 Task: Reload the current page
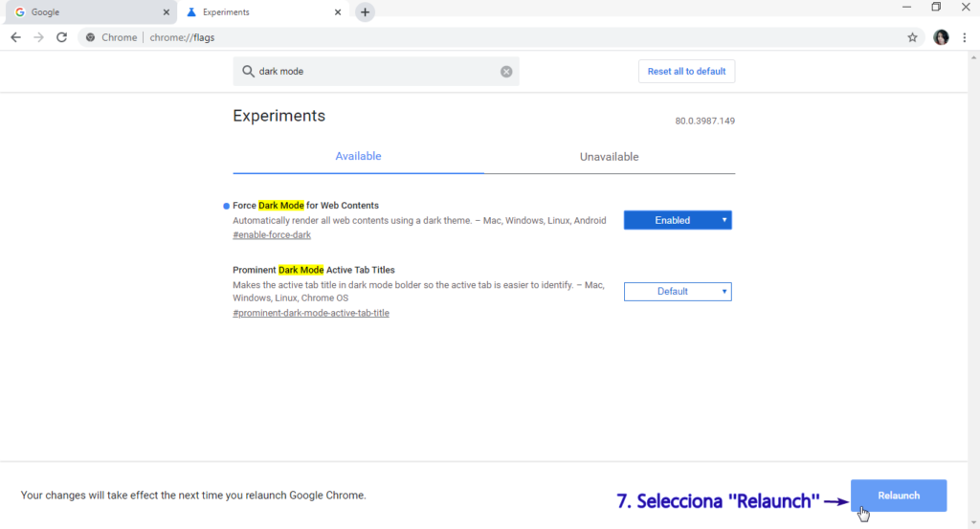click(x=62, y=37)
